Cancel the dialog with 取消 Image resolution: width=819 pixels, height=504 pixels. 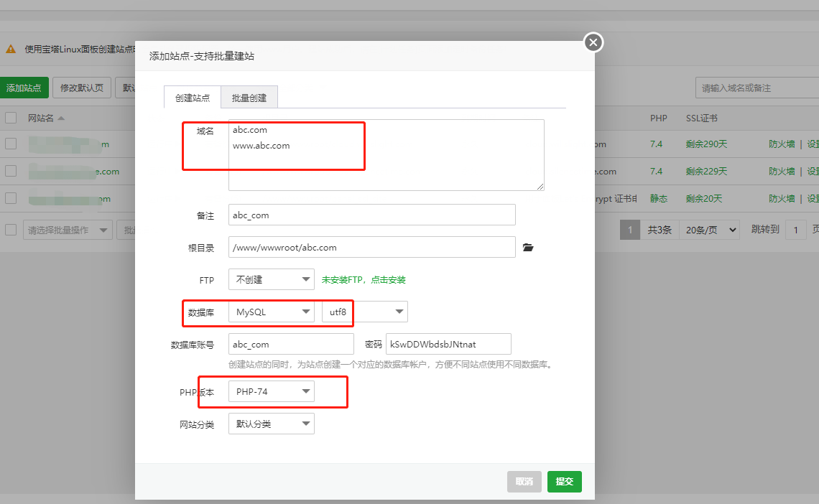(x=524, y=481)
